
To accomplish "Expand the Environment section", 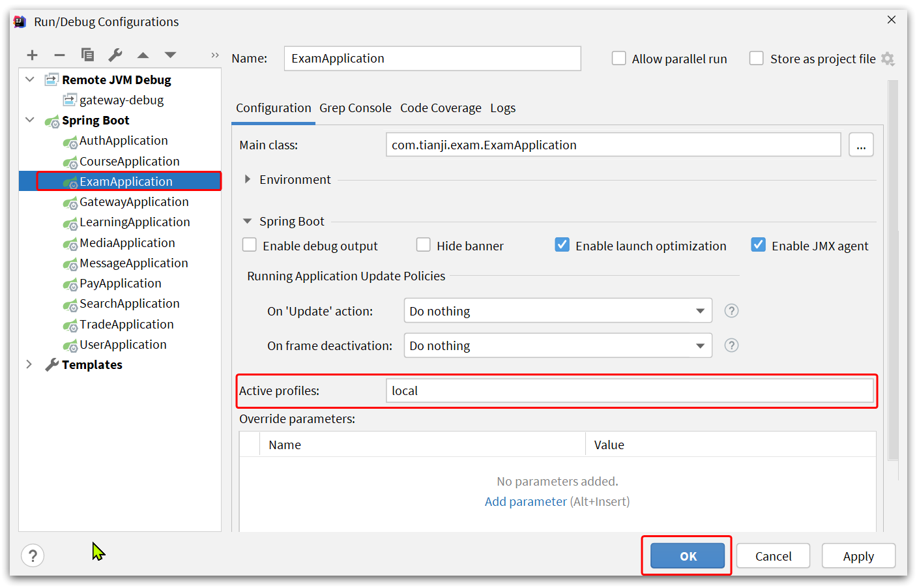I will (247, 179).
